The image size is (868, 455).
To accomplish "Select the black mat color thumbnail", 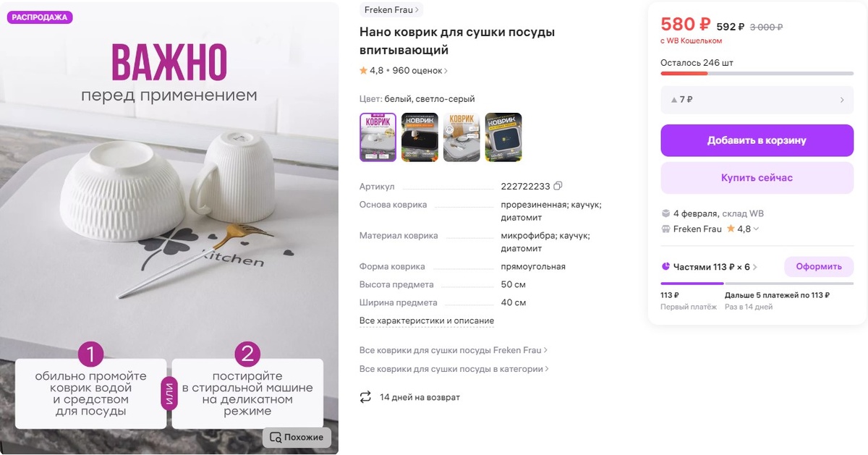I will 420,137.
